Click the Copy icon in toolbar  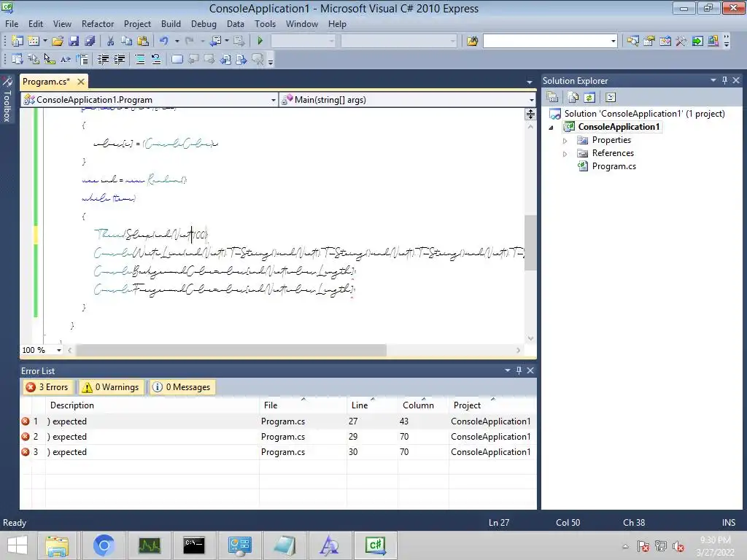click(127, 41)
